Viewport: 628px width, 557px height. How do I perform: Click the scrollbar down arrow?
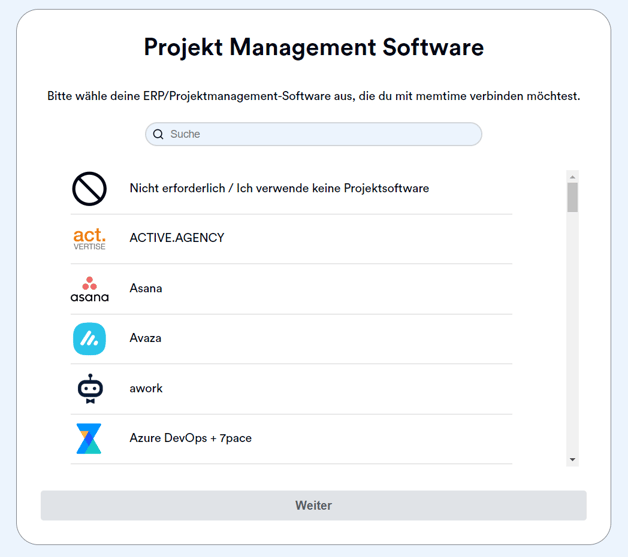click(x=572, y=460)
